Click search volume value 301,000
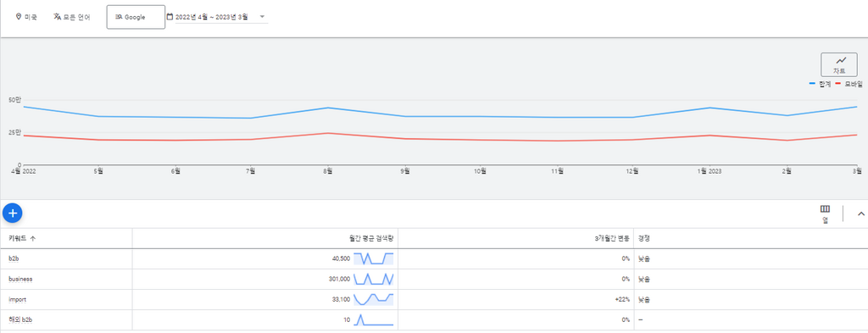Image resolution: width=868 pixels, height=333 pixels. point(339,280)
